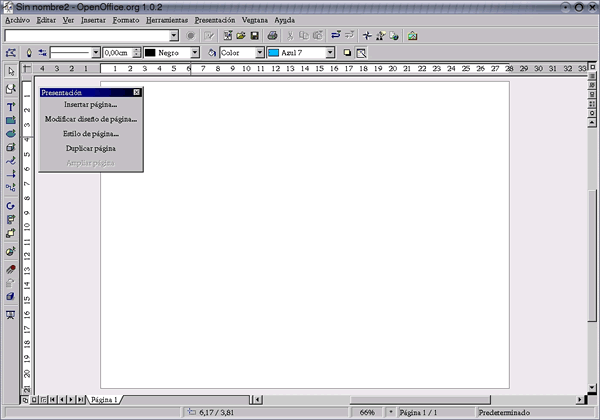This screenshot has width=600, height=420.
Task: Select the Página 1 tab at bottom
Action: [x=105, y=399]
